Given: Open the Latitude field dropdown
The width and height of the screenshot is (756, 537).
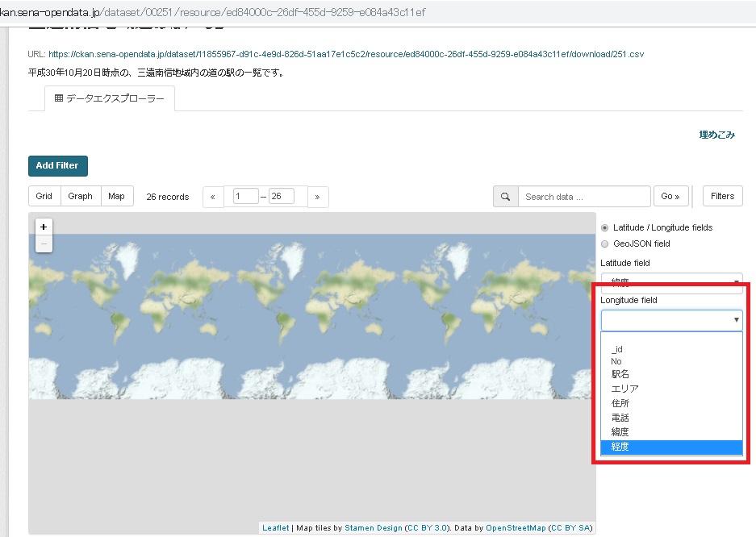Looking at the screenshot, I should tap(670, 282).
